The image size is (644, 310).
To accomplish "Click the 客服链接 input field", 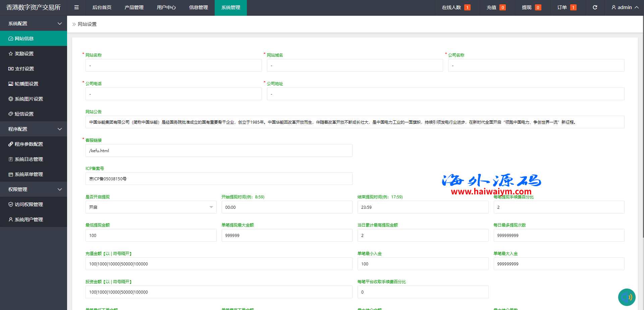I will 219,150.
